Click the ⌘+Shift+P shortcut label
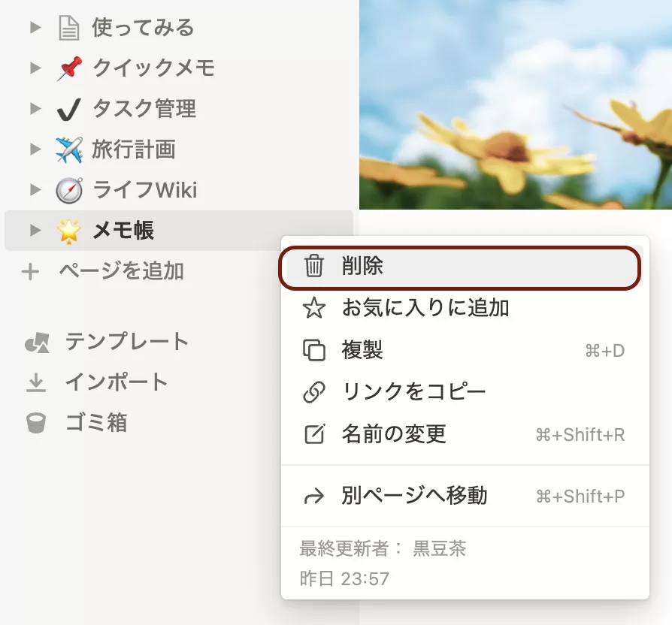The width and height of the screenshot is (672, 625). coord(580,497)
